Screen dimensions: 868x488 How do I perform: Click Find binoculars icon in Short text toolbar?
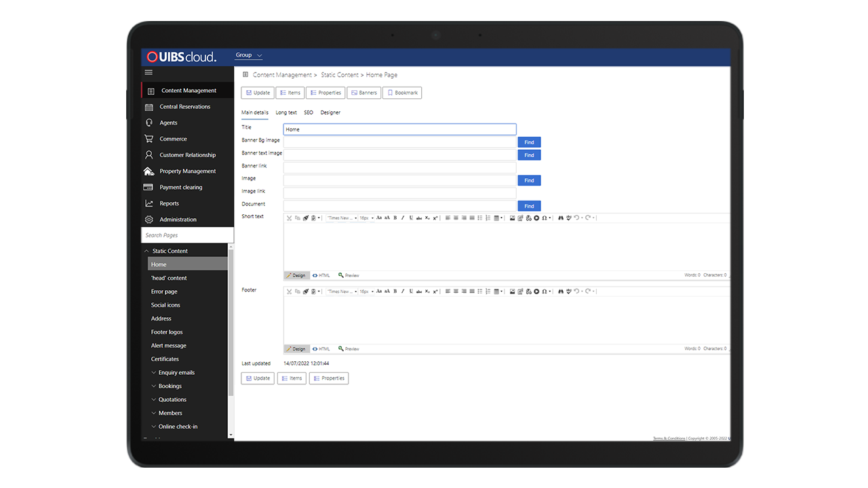coord(561,218)
